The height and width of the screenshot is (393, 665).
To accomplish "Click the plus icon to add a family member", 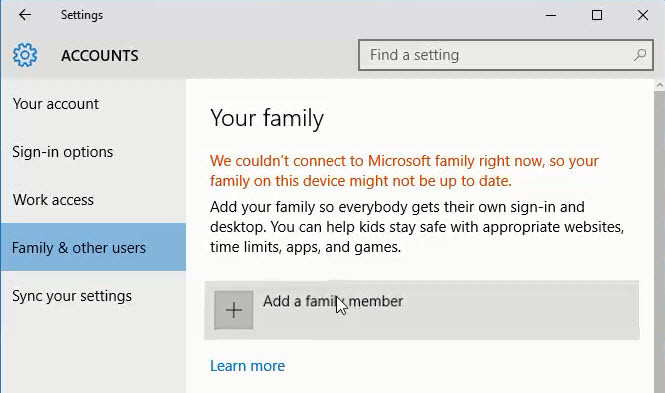I will (234, 310).
